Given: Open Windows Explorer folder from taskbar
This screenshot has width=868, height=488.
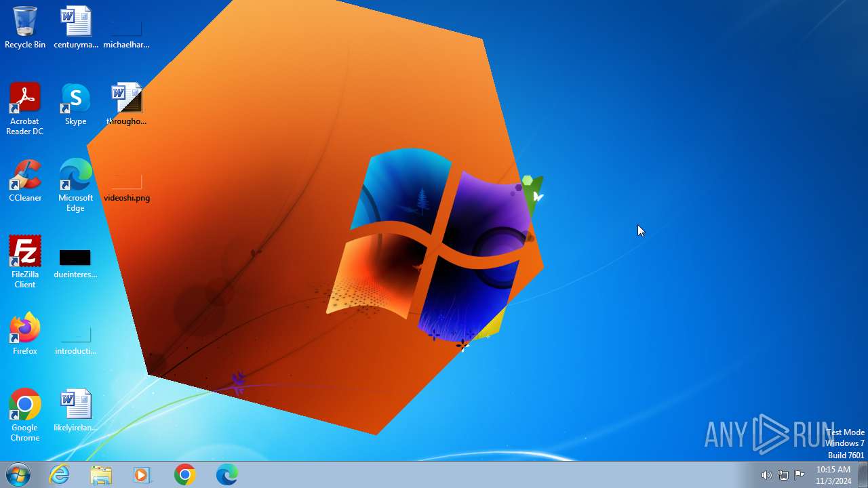Looking at the screenshot, I should click(x=101, y=474).
